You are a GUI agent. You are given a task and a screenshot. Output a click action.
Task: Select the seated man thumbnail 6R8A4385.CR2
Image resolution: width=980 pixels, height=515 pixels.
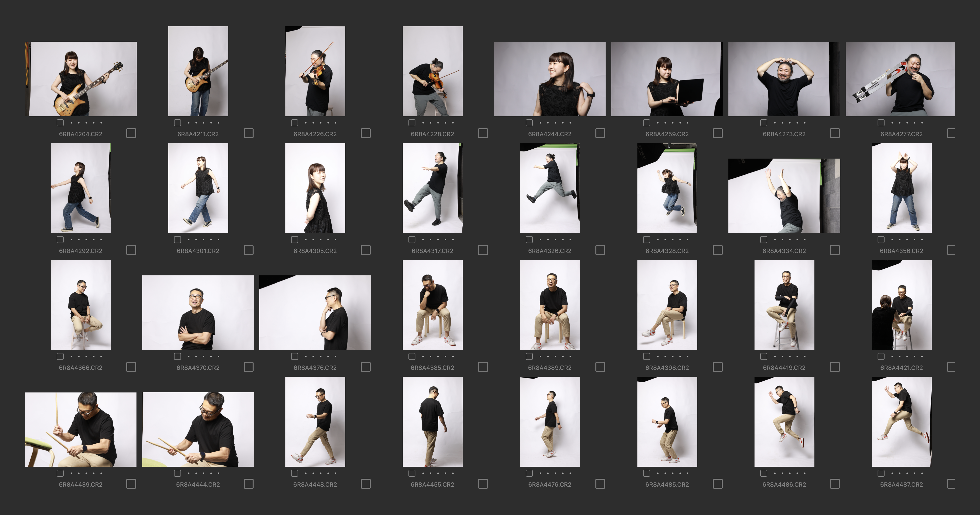coord(432,305)
